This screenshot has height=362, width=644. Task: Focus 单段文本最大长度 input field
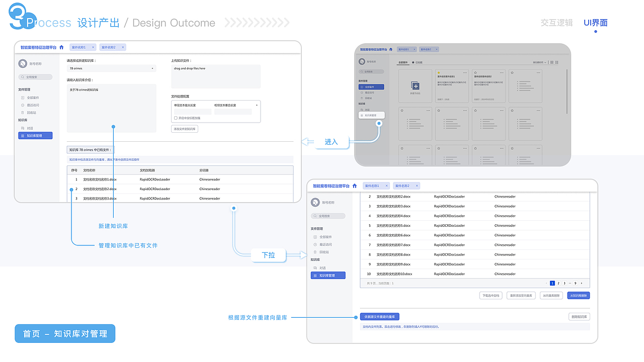(193, 112)
